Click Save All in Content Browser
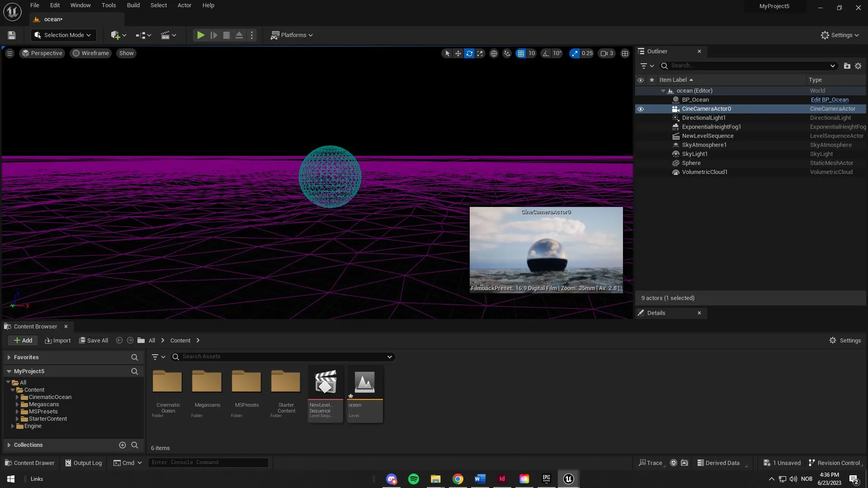The height and width of the screenshot is (488, 868). tap(94, 341)
